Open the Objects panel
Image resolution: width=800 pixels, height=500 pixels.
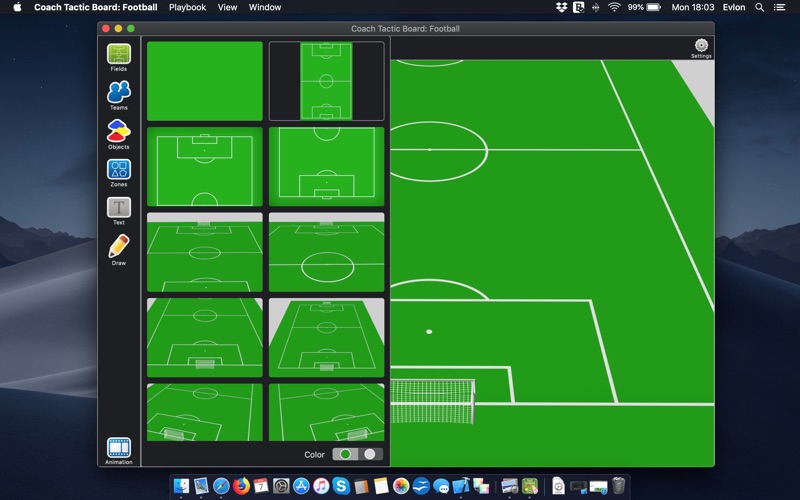118,134
